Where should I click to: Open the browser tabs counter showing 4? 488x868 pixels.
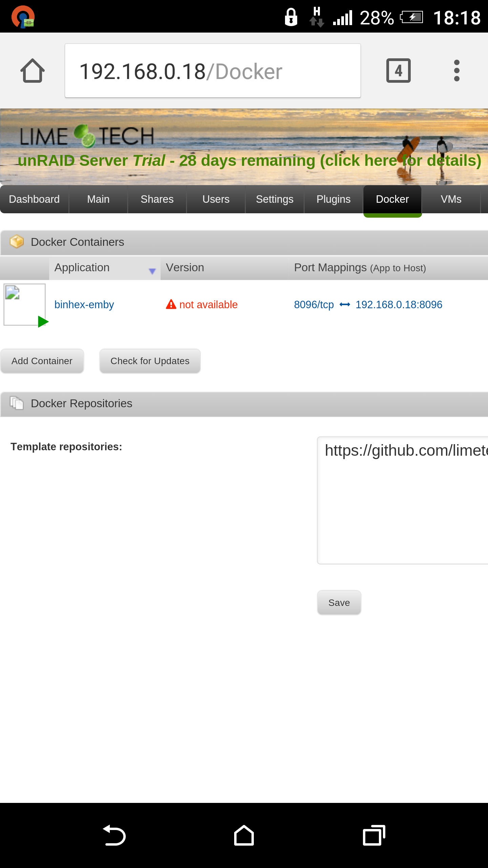[399, 71]
